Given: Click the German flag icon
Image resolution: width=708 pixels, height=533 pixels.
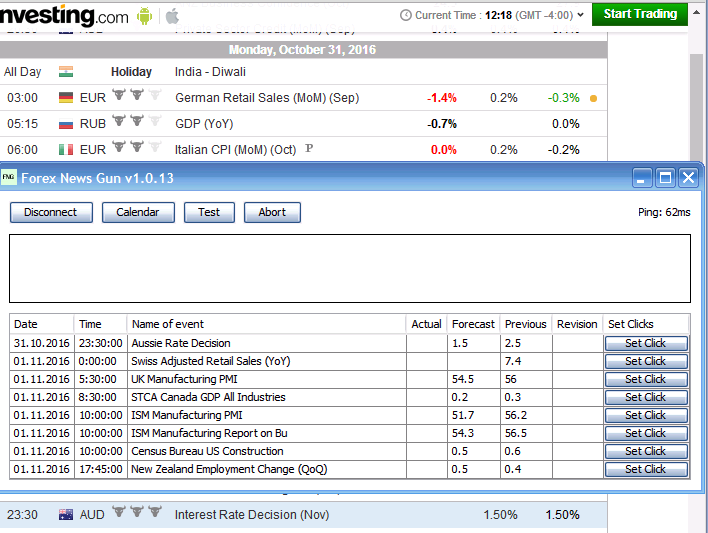Looking at the screenshot, I should (x=66, y=98).
